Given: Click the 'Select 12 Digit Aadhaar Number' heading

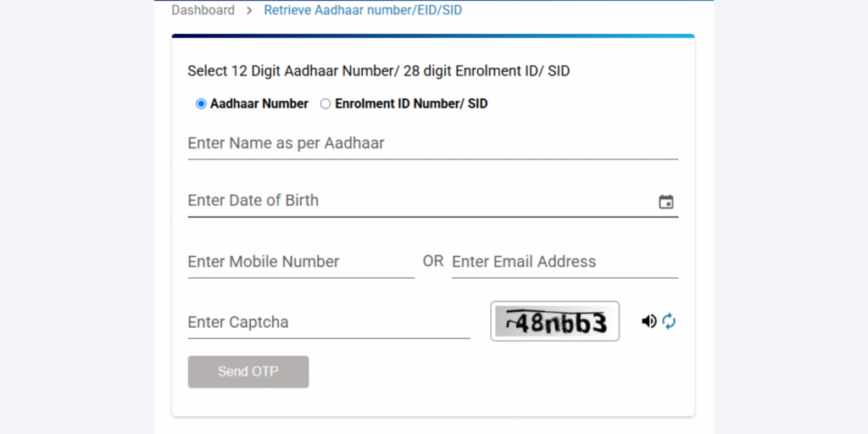Looking at the screenshot, I should pos(378,71).
